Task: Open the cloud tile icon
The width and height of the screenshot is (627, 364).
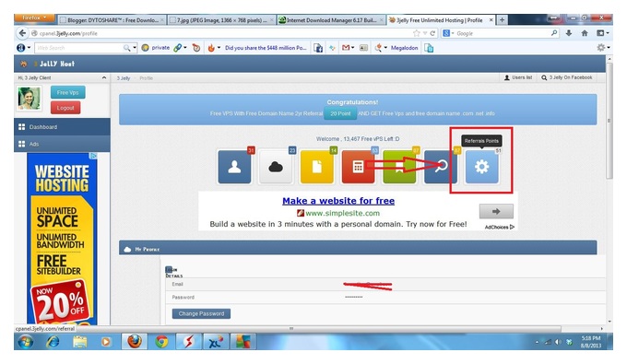Action: pos(276,167)
